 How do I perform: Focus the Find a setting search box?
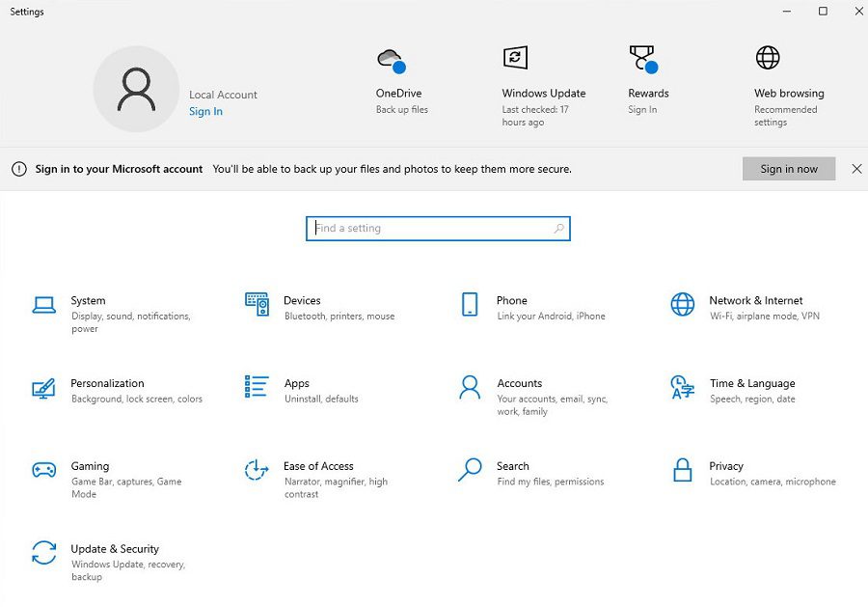pyautogui.click(x=438, y=228)
